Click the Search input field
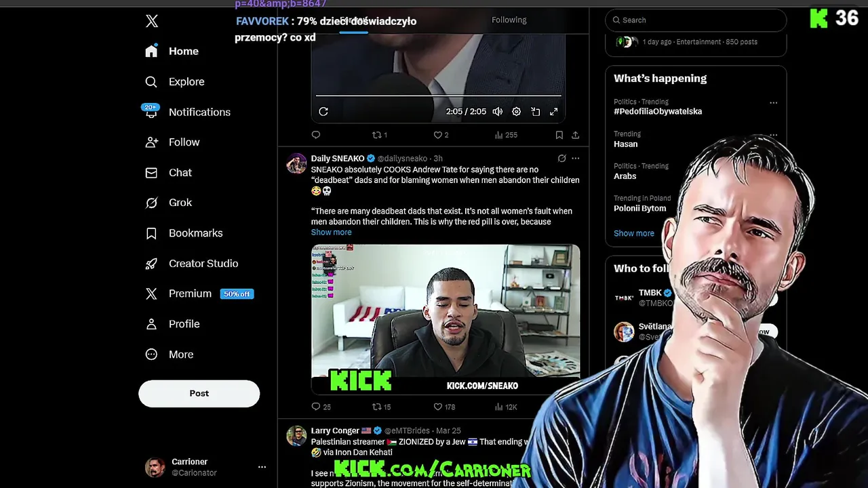 [x=696, y=20]
